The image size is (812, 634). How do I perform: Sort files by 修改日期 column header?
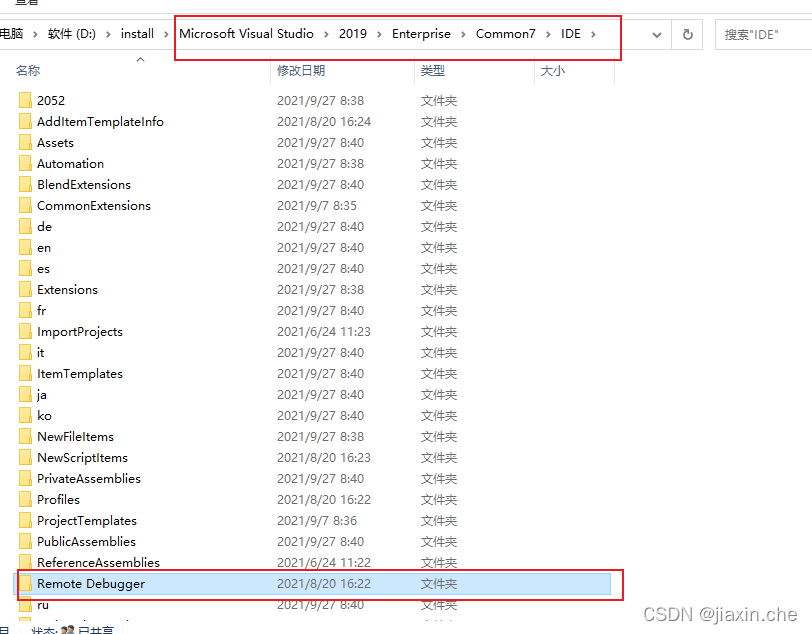[x=301, y=70]
